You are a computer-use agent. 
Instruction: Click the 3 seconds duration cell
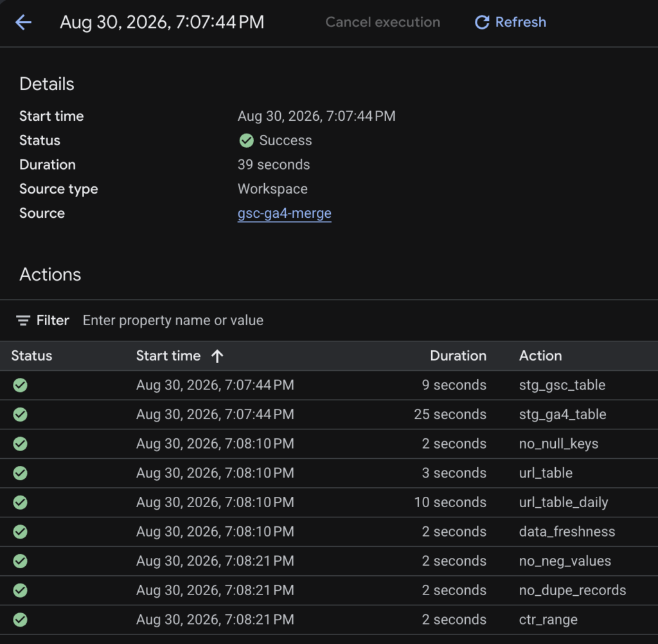pyautogui.click(x=454, y=473)
